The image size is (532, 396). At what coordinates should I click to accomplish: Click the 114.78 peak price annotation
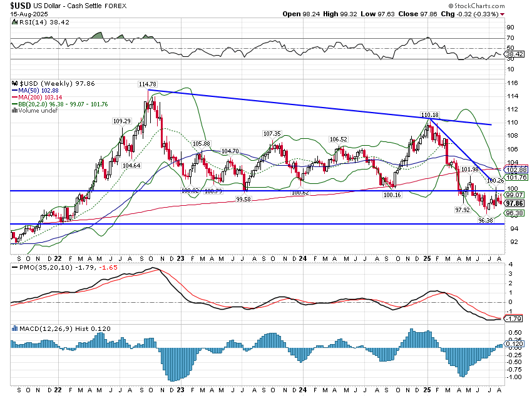click(x=146, y=84)
